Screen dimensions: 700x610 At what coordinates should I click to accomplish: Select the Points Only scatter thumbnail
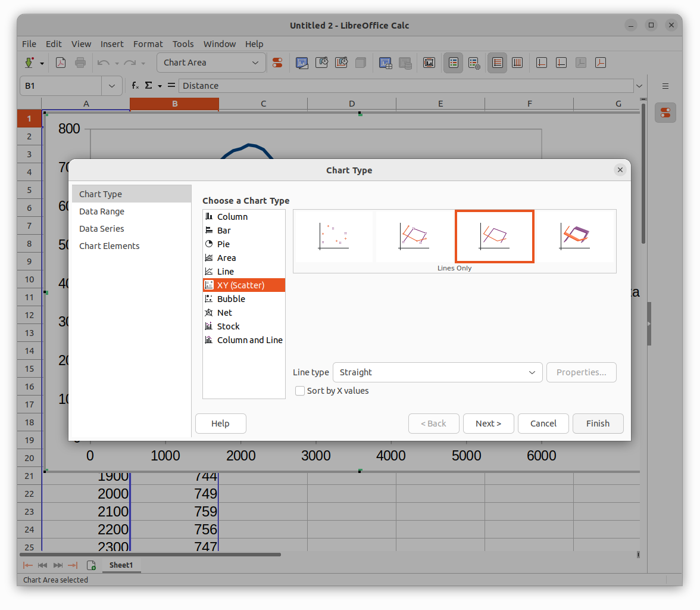pyautogui.click(x=333, y=236)
